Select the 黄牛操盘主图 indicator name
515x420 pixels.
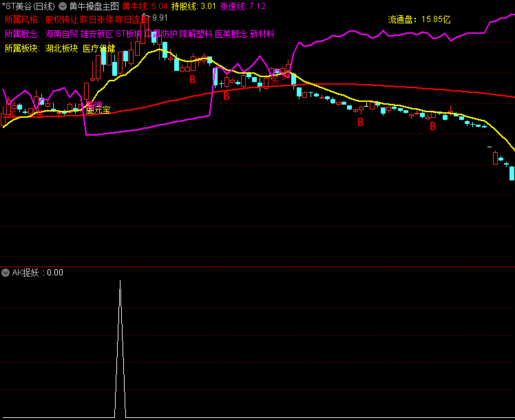[x=94, y=6]
